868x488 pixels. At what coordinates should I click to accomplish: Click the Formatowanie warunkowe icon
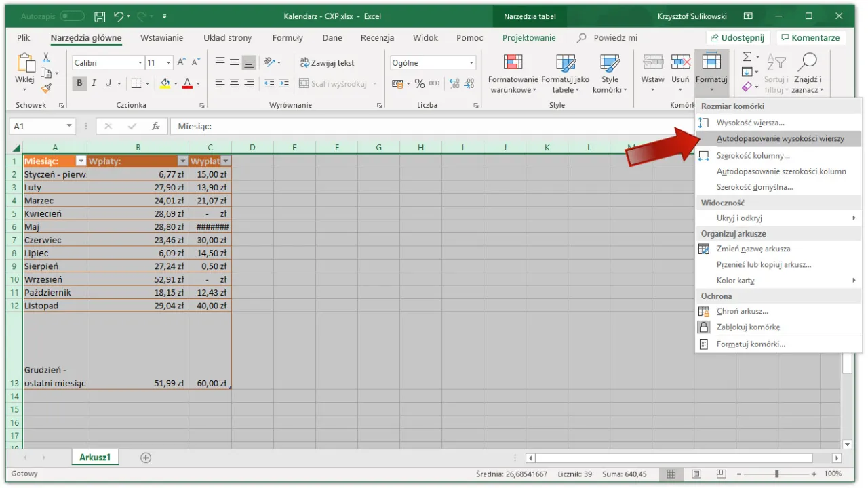click(x=513, y=64)
